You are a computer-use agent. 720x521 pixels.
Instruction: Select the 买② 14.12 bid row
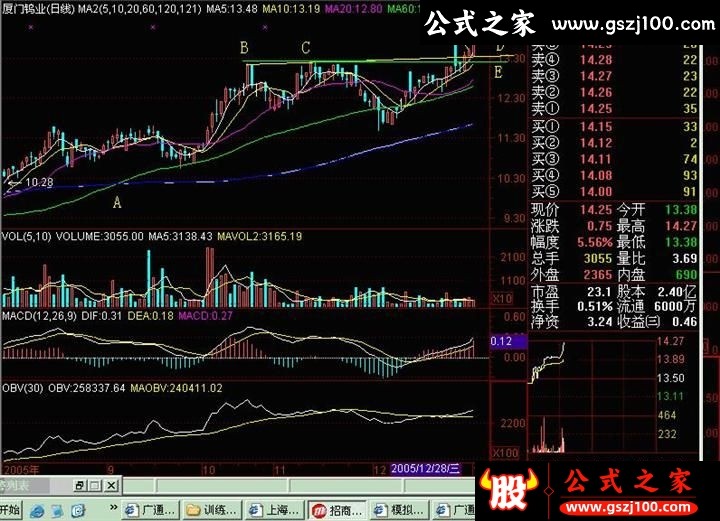614,143
